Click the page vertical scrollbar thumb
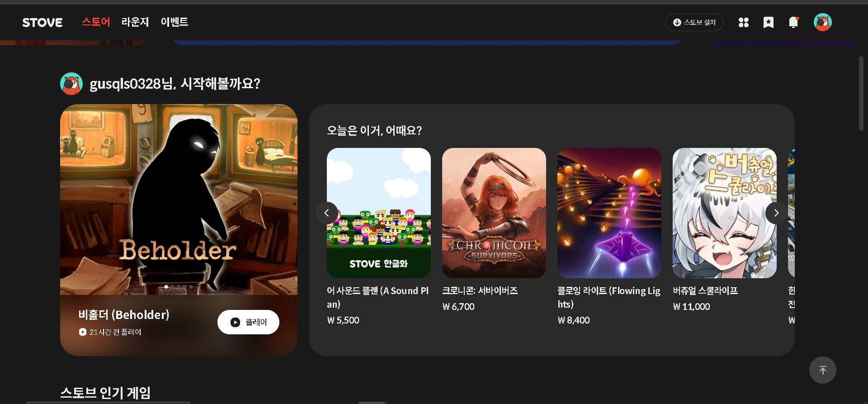The image size is (868, 404). [x=861, y=94]
